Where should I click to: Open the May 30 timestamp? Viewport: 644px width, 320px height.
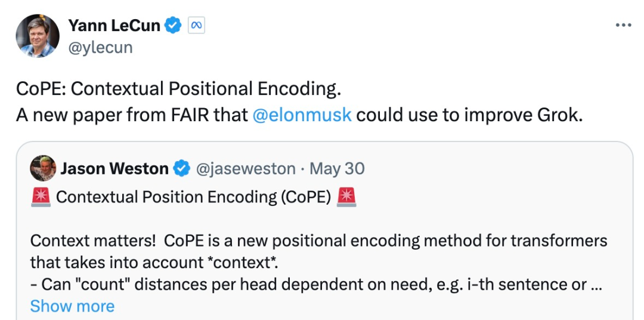pyautogui.click(x=337, y=168)
